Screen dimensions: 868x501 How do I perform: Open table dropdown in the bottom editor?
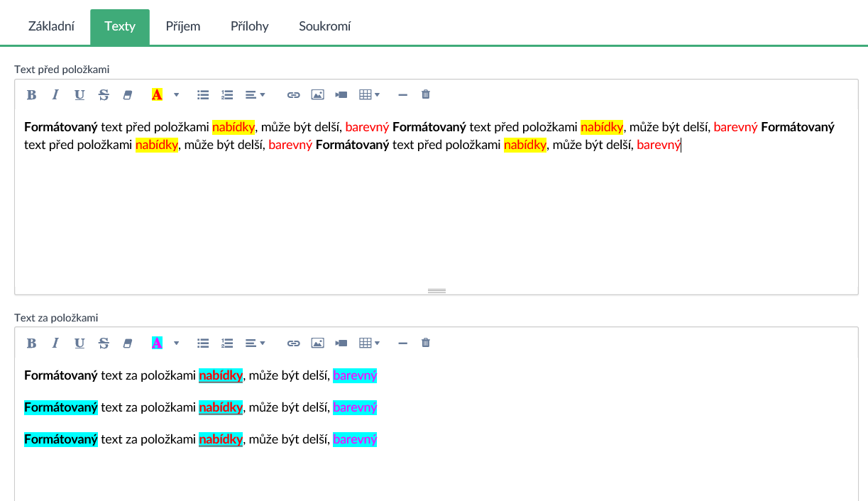coord(369,343)
